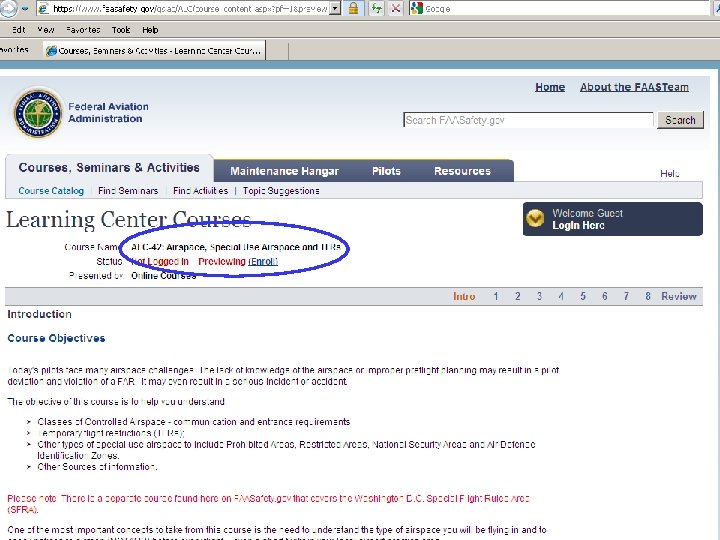This screenshot has width=720, height=540.
Task: Open the Resources tab
Action: (x=462, y=171)
